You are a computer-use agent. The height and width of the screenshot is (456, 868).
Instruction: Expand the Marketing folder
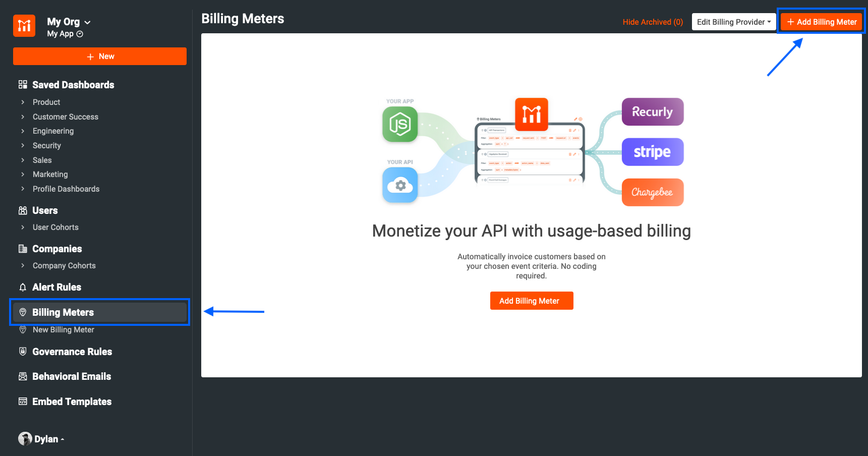[x=23, y=175]
